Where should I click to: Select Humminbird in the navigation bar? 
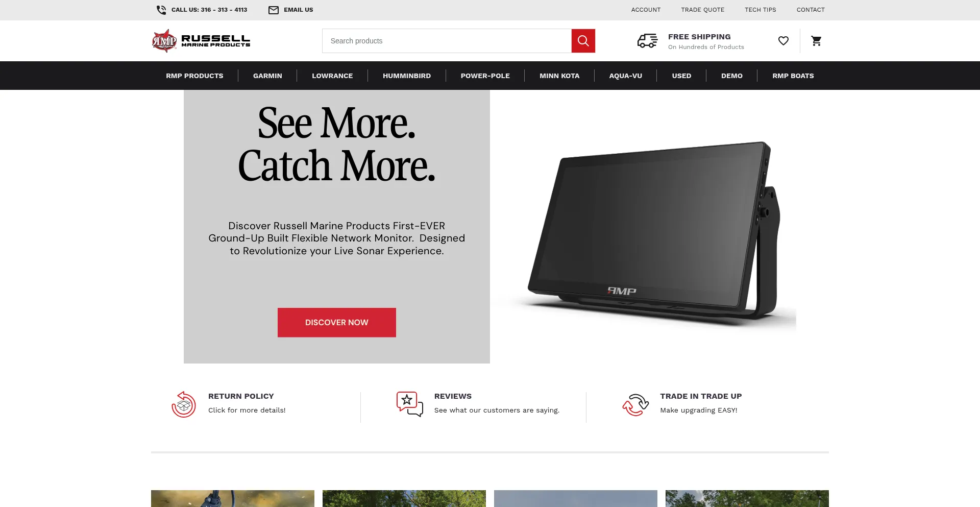pyautogui.click(x=407, y=76)
